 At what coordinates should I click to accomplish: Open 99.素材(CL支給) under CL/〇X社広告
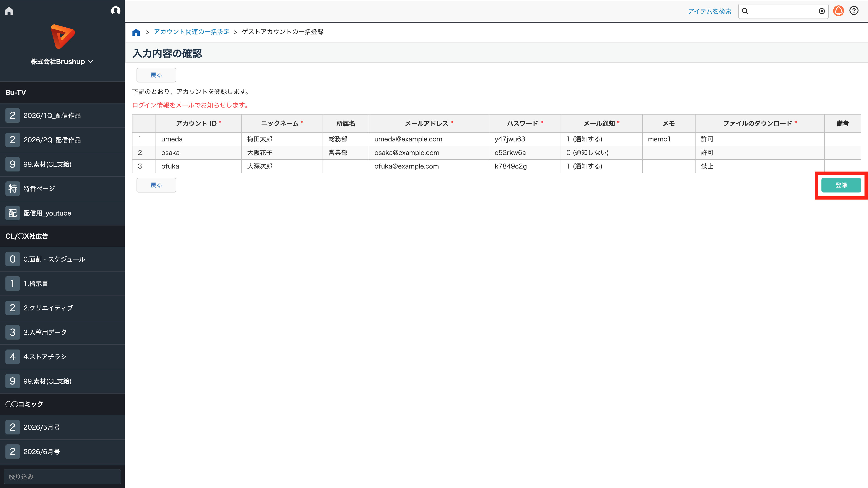(x=62, y=381)
